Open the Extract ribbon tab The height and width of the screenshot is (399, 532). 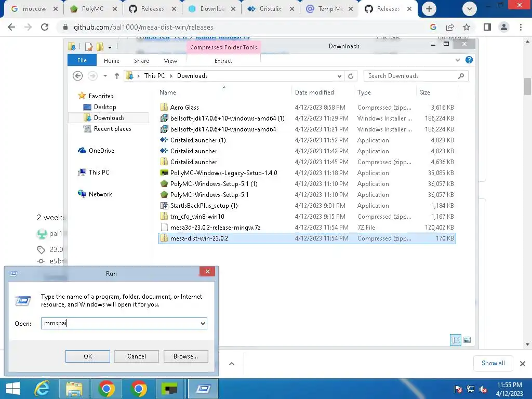(x=223, y=61)
